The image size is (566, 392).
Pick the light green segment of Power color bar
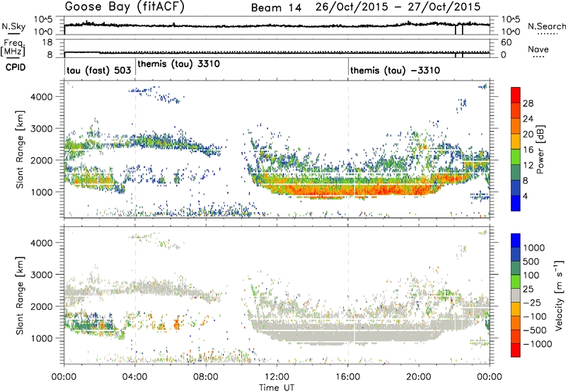coord(516,157)
